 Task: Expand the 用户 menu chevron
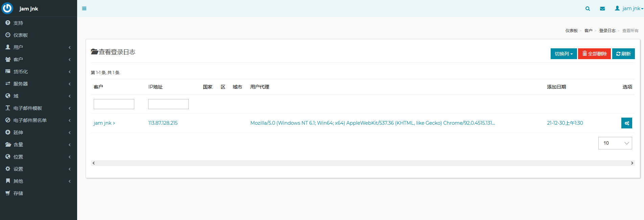coord(70,47)
